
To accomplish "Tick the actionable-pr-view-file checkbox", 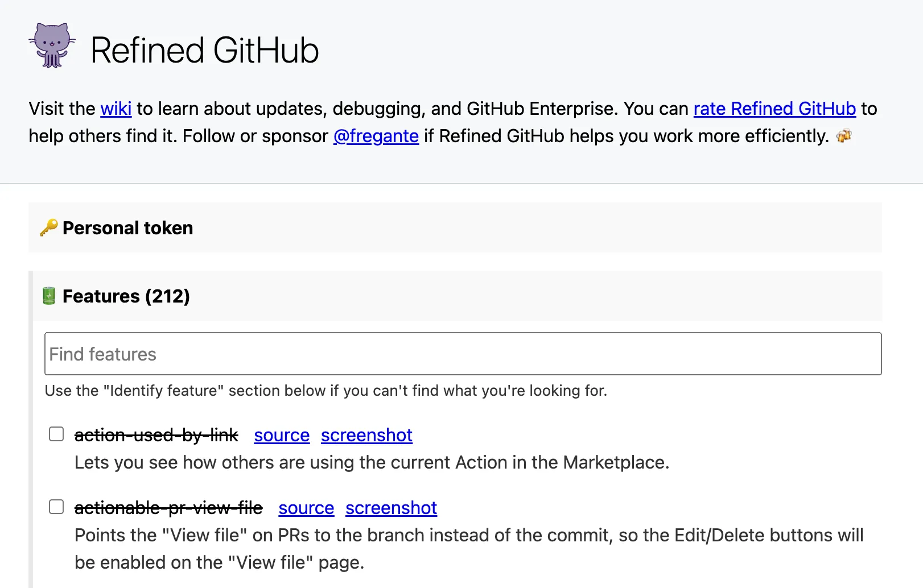I will pos(56,507).
